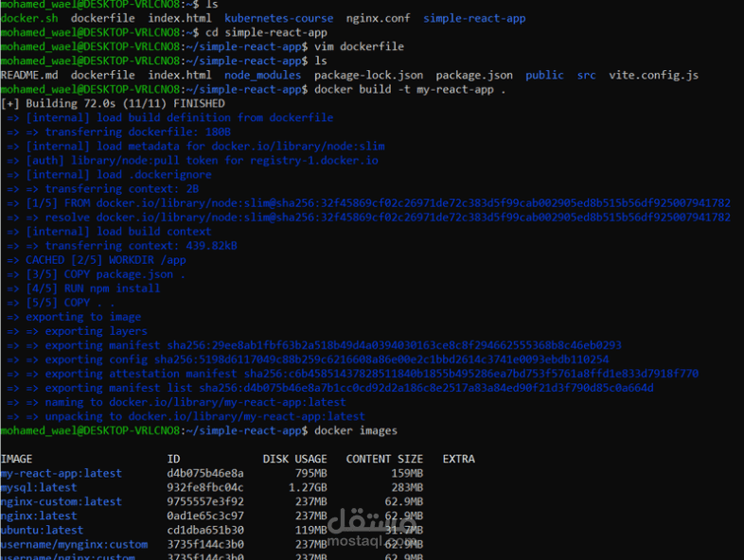The height and width of the screenshot is (560, 744).
Task: Click 'package.json' in the ls output
Action: pyautogui.click(x=474, y=76)
